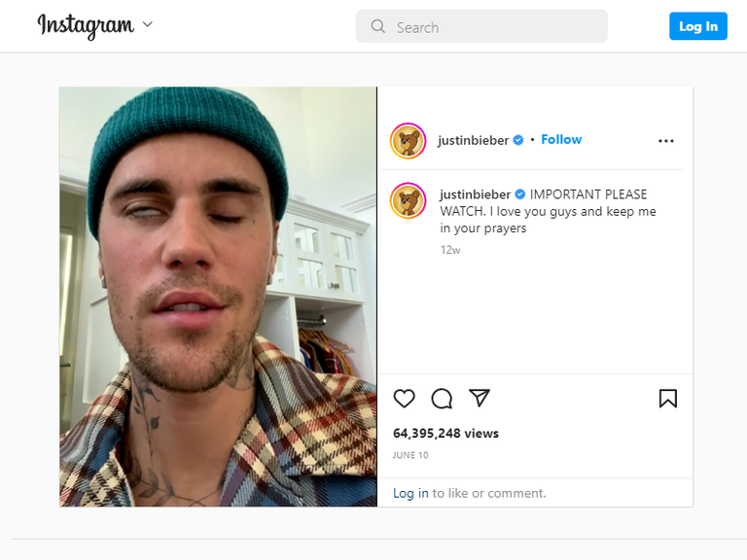Open comments via the speech bubble icon
Screen dimensions: 747x560
click(442, 399)
